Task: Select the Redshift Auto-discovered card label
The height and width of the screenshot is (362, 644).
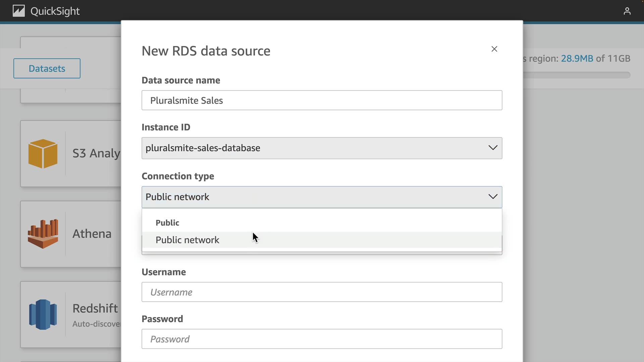Action: [95, 308]
